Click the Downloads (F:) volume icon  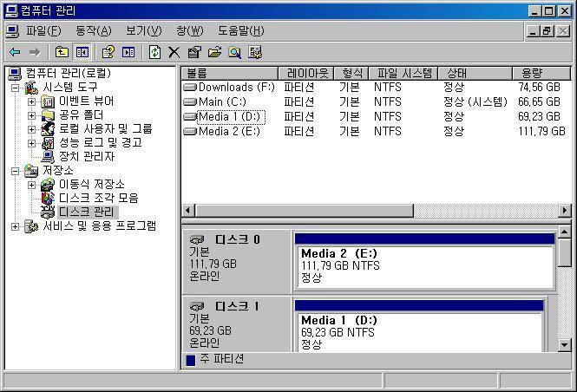click(190, 88)
